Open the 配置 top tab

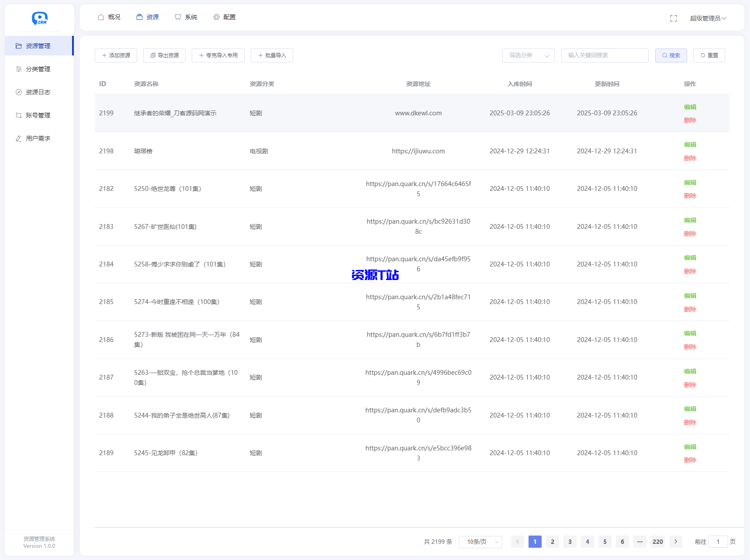point(225,17)
